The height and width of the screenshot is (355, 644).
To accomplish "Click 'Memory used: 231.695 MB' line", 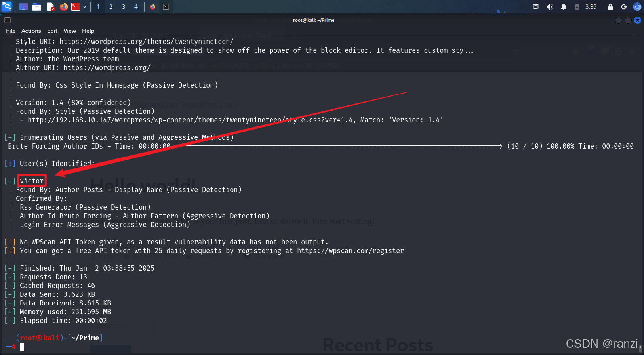I will 57,312.
